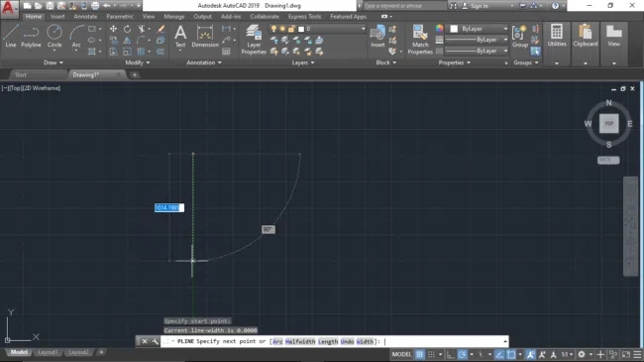The width and height of the screenshot is (644, 362).
Task: Click the Copy tool icon
Action: 113,41
